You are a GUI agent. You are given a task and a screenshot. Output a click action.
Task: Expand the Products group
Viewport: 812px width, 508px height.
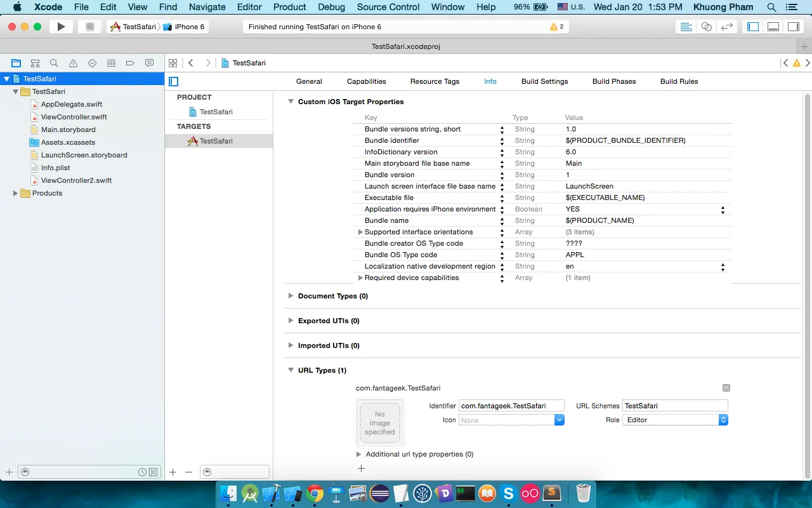tap(15, 193)
